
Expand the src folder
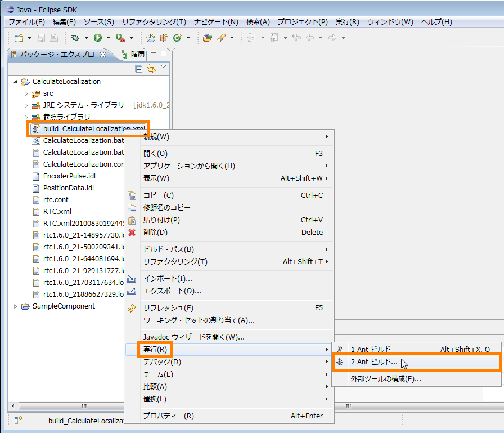(x=26, y=93)
